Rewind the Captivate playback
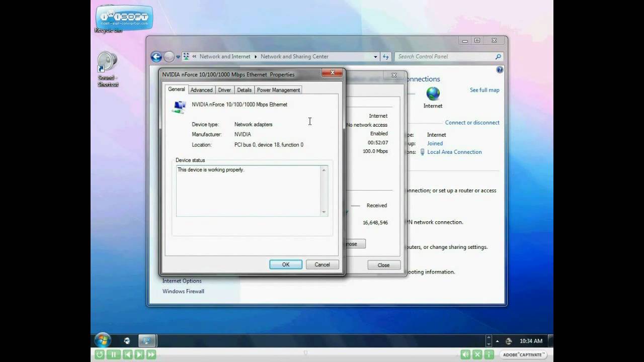 pos(99,354)
